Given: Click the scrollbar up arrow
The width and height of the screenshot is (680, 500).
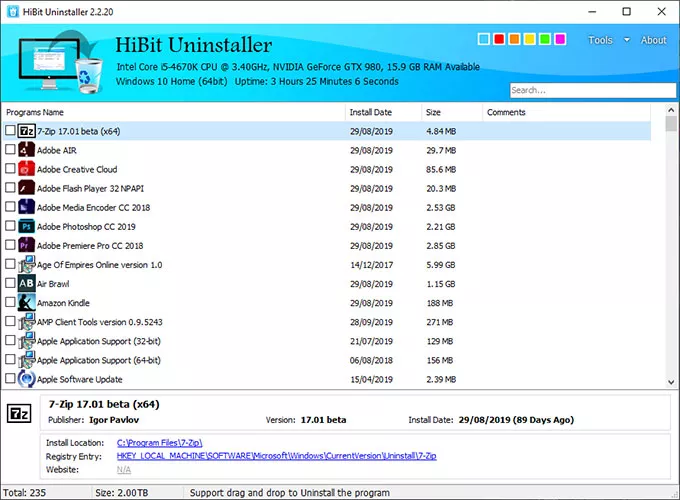Looking at the screenshot, I should (x=671, y=110).
